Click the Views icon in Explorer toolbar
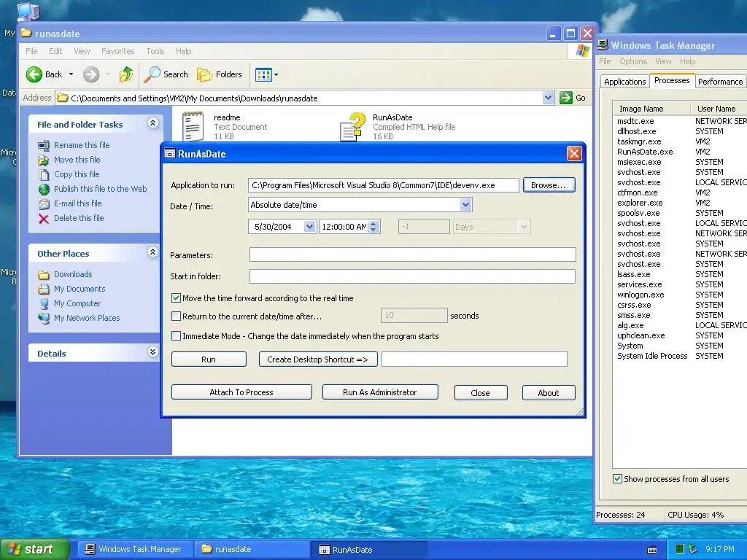This screenshot has height=560, width=747. point(263,74)
